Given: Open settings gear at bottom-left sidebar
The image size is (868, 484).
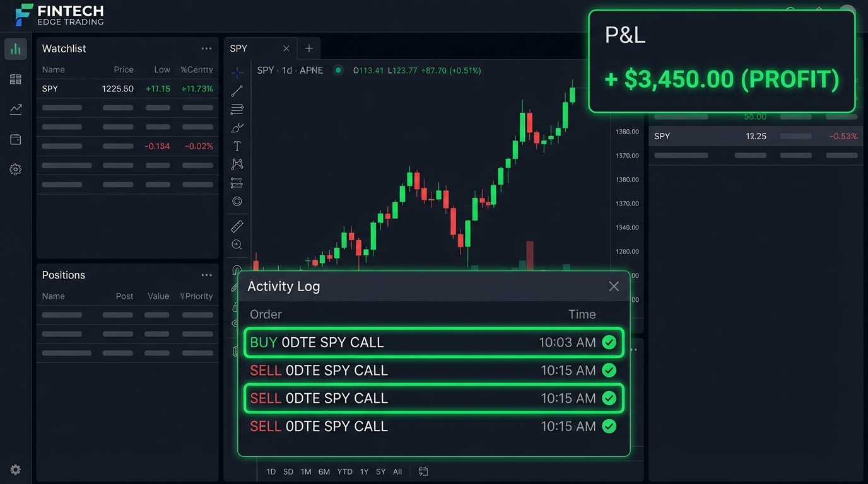Looking at the screenshot, I should [16, 470].
